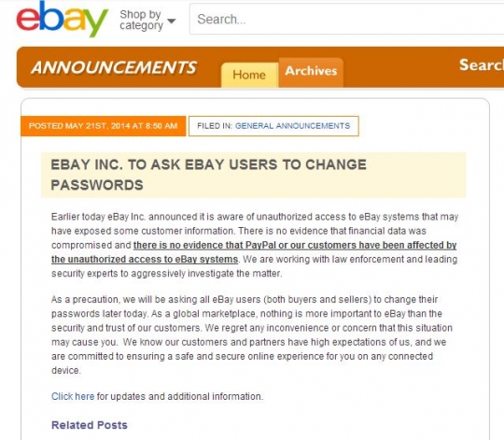Image resolution: width=504 pixels, height=440 pixels.
Task: Open the General Announcements category link
Action: [x=292, y=126]
